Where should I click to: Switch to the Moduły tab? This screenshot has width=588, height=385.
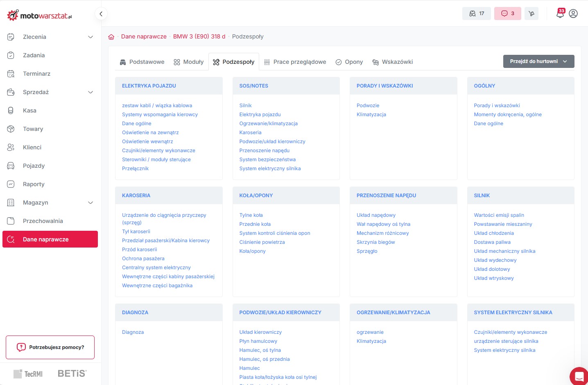188,62
